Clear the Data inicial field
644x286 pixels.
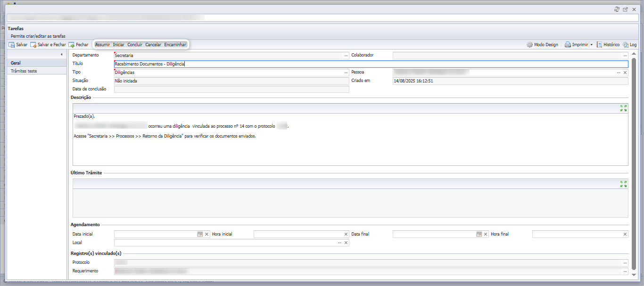point(206,234)
